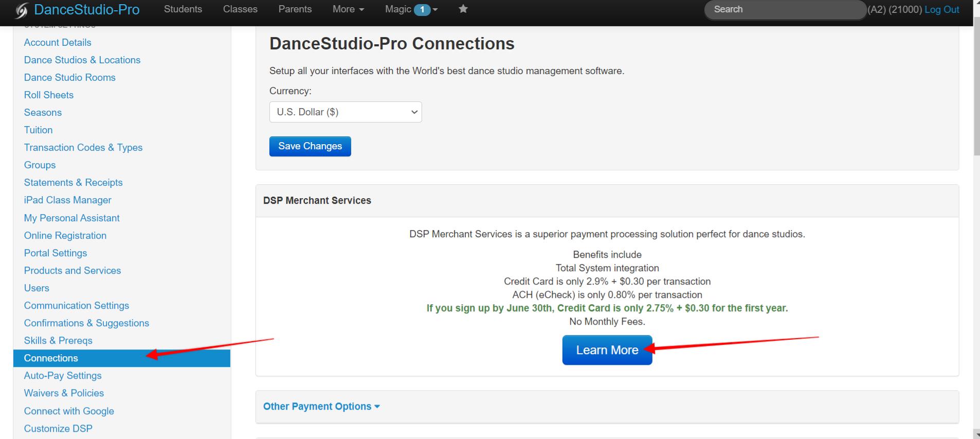Click the account text (A2) (21000)
This screenshot has height=439, width=980.
pyautogui.click(x=895, y=9)
